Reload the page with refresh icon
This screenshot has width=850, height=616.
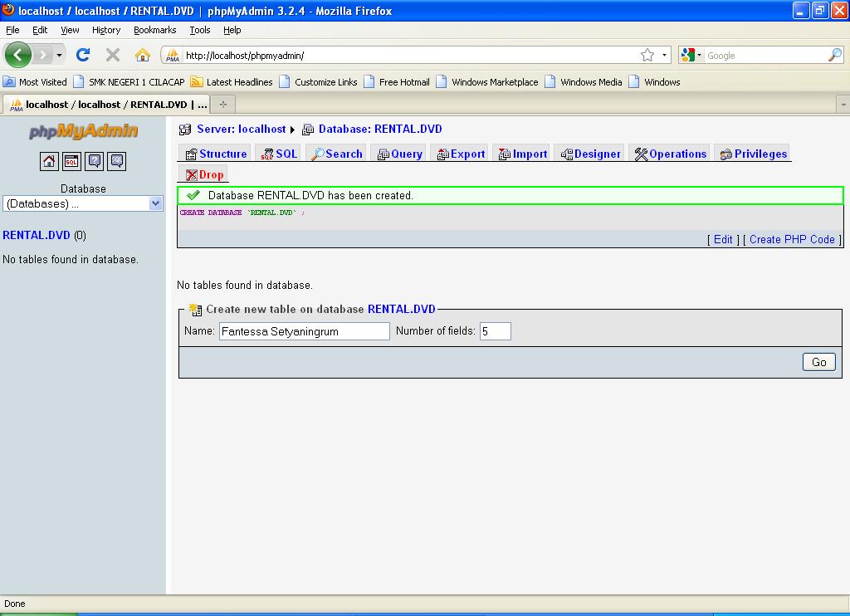click(x=83, y=55)
